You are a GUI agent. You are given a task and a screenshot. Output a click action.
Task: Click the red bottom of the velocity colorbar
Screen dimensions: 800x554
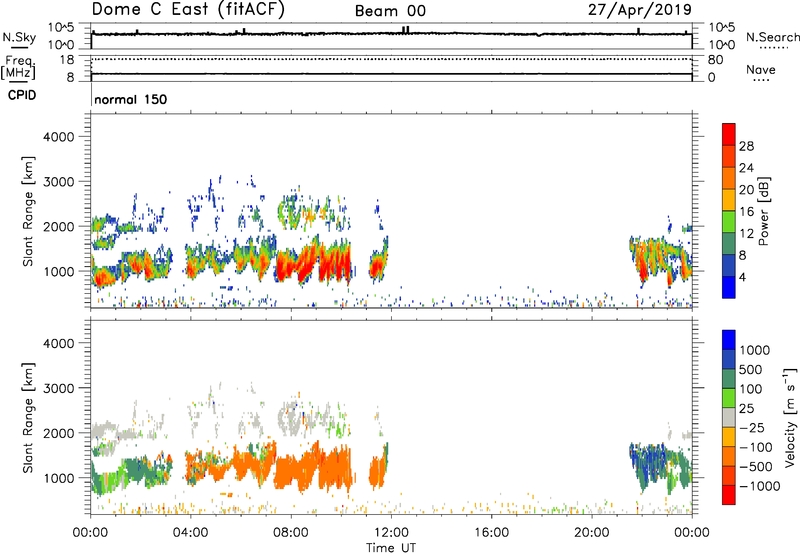(729, 495)
